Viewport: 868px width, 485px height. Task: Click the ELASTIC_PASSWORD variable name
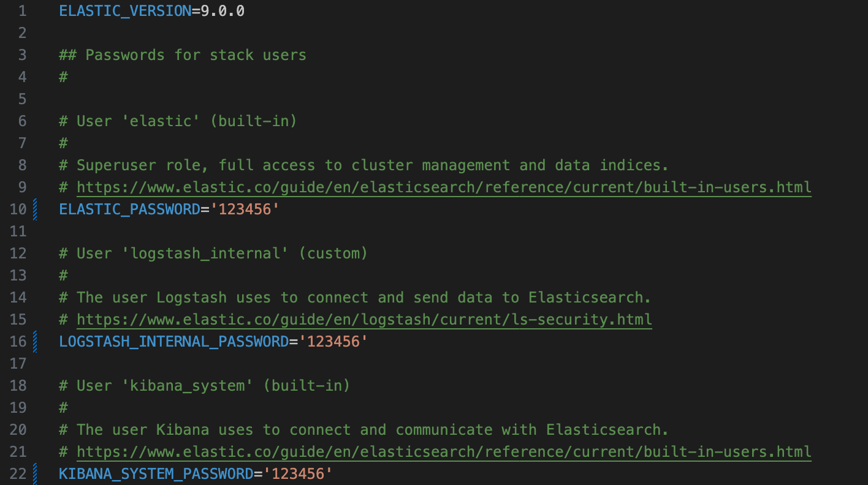coord(129,209)
